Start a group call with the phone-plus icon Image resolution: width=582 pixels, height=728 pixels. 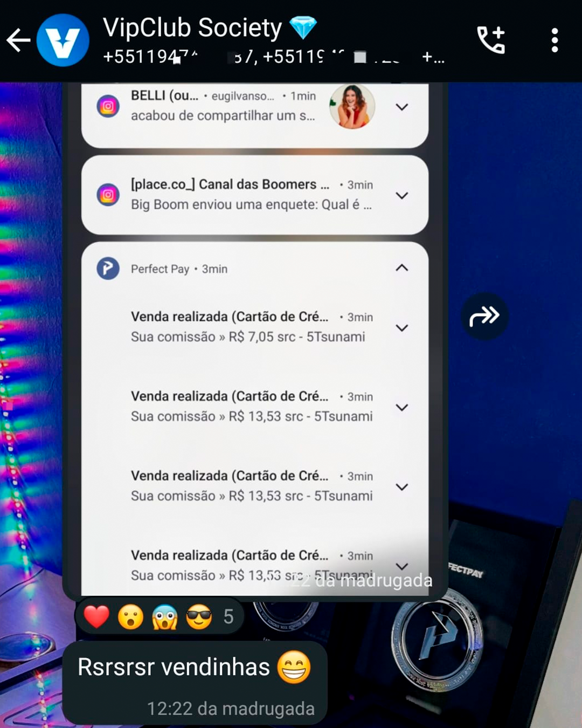coord(491,40)
